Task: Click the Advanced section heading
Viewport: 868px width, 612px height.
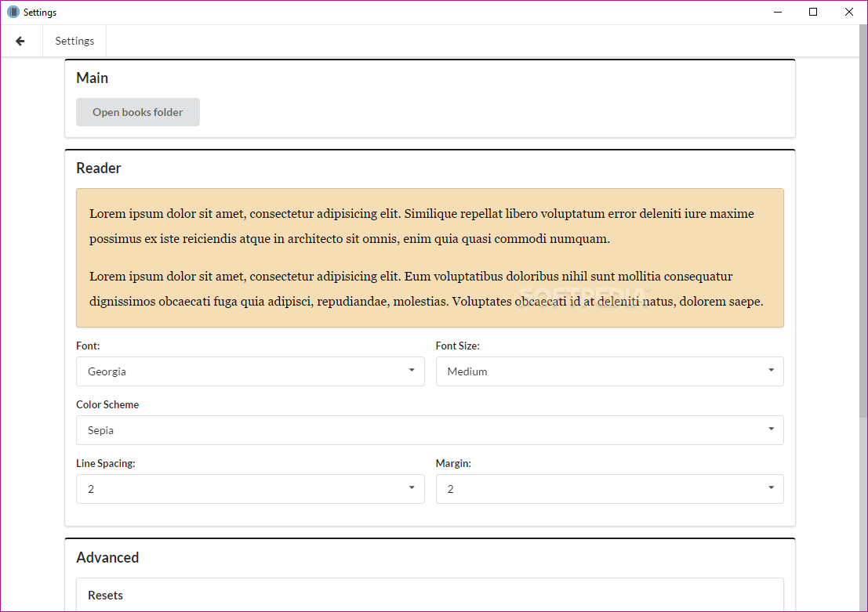Action: point(107,557)
